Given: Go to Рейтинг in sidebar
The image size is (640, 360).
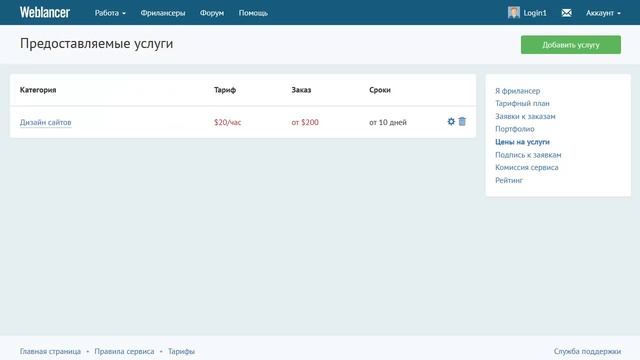Looking at the screenshot, I should (x=509, y=180).
